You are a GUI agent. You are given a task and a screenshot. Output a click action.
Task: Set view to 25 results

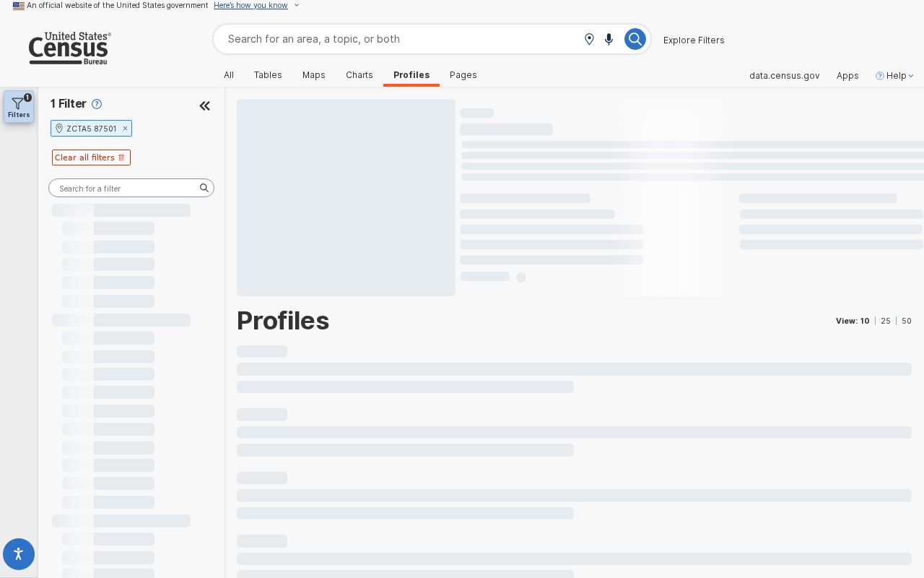click(x=886, y=321)
